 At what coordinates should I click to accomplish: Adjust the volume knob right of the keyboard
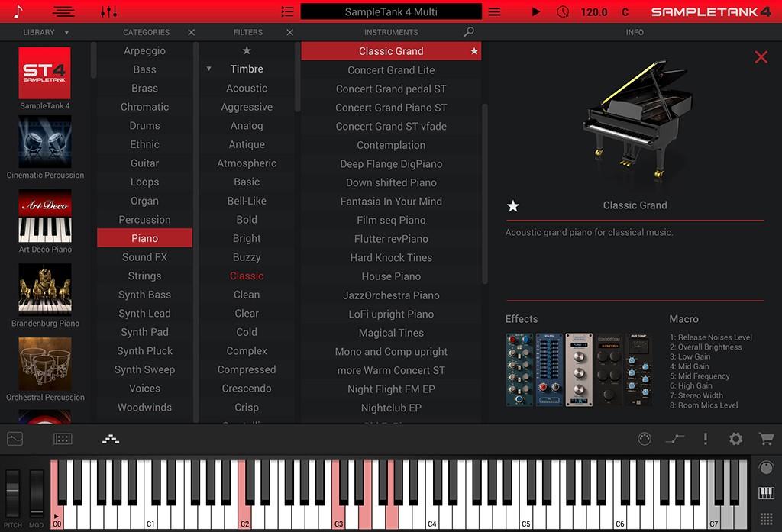point(766,468)
